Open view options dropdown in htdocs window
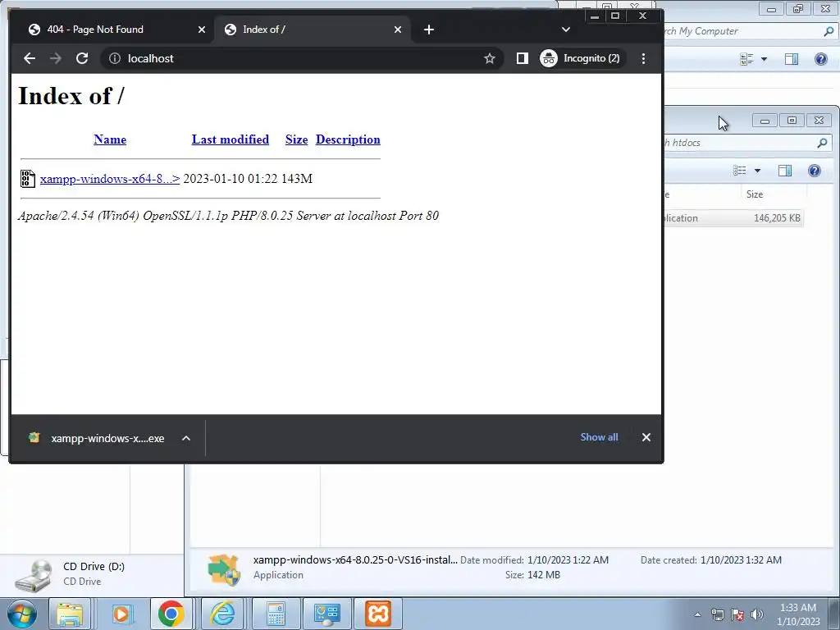The height and width of the screenshot is (630, 840). (757, 171)
